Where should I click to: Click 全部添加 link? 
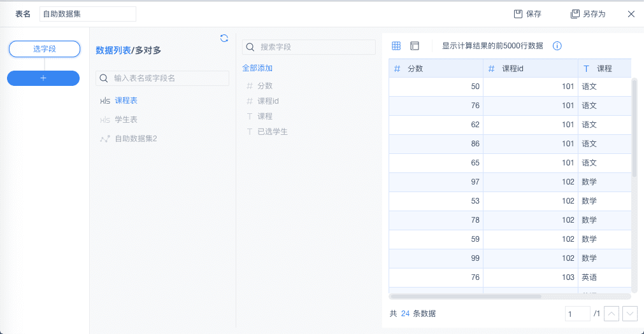(257, 68)
